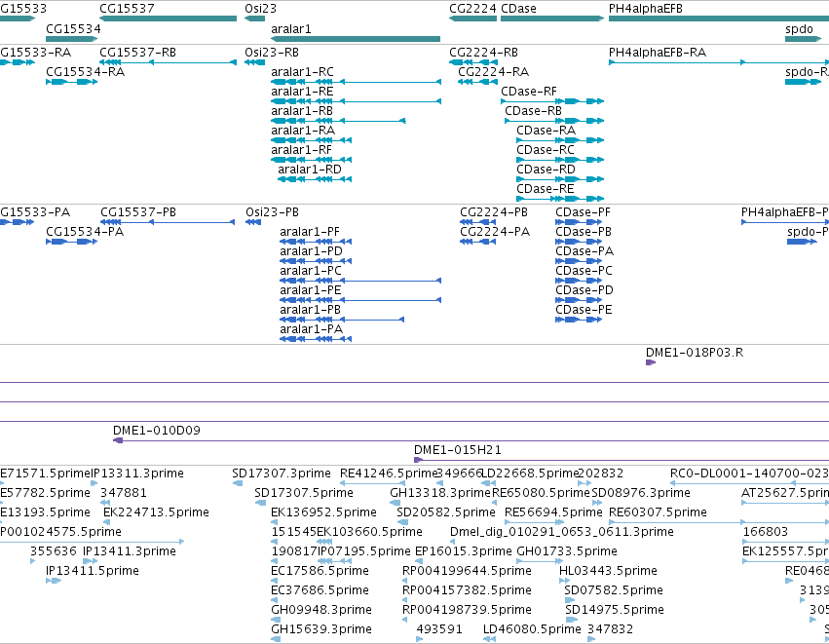The width and height of the screenshot is (829, 644).
Task: Select transcript aralar1-RF
Action: coord(311,160)
